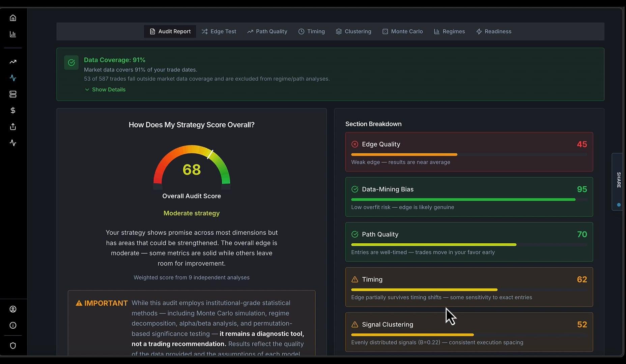Click the dollar sign pricing icon
Viewport: 626px width, 364px height.
click(13, 110)
